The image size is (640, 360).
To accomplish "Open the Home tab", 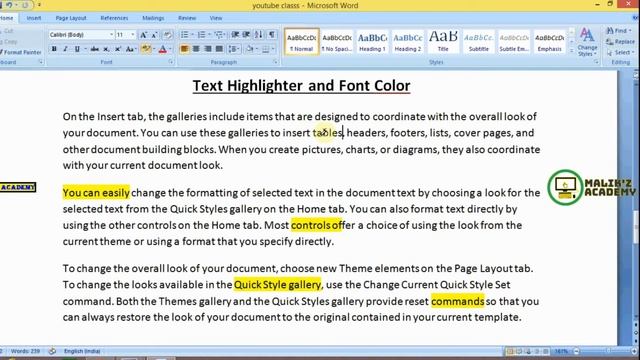I will (7, 18).
